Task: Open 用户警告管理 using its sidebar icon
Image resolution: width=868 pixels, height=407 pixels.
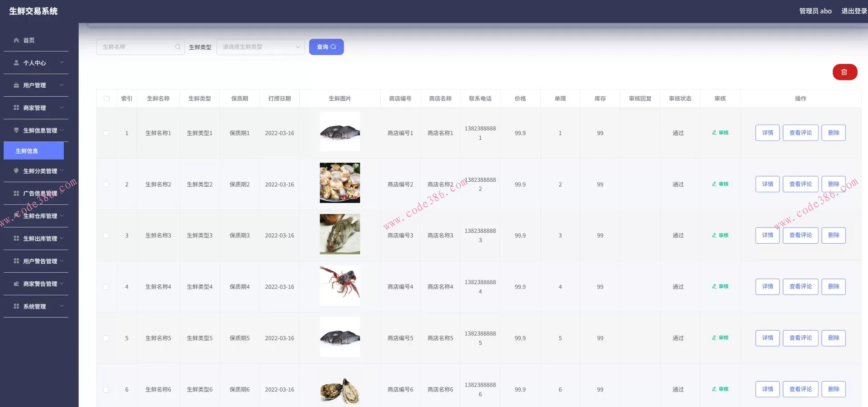Action: coord(16,261)
